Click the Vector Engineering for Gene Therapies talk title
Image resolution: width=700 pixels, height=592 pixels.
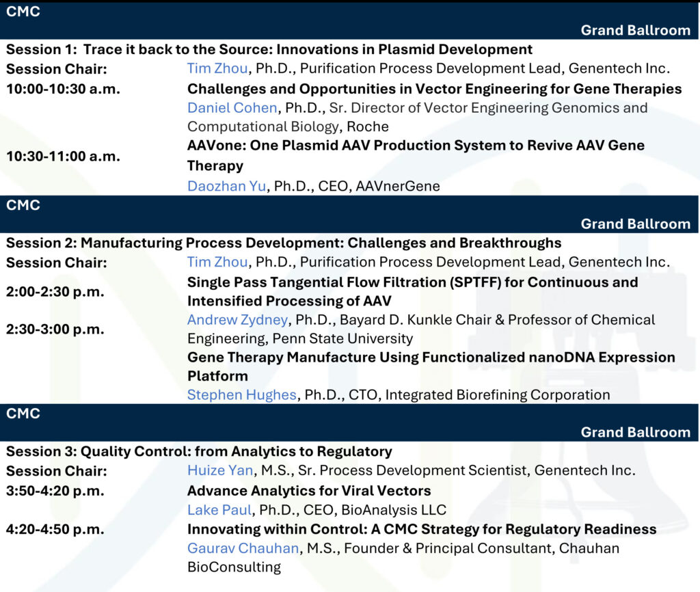coord(434,89)
